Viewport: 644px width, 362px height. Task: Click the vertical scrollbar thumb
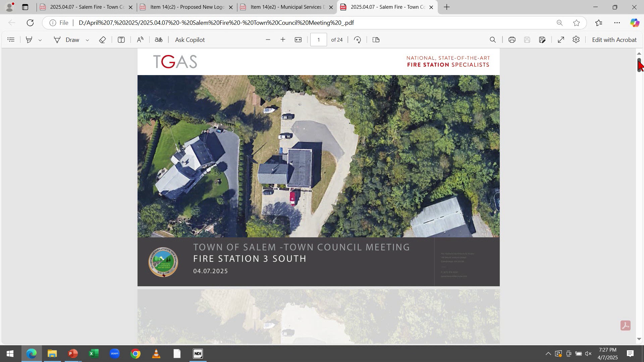(x=639, y=65)
